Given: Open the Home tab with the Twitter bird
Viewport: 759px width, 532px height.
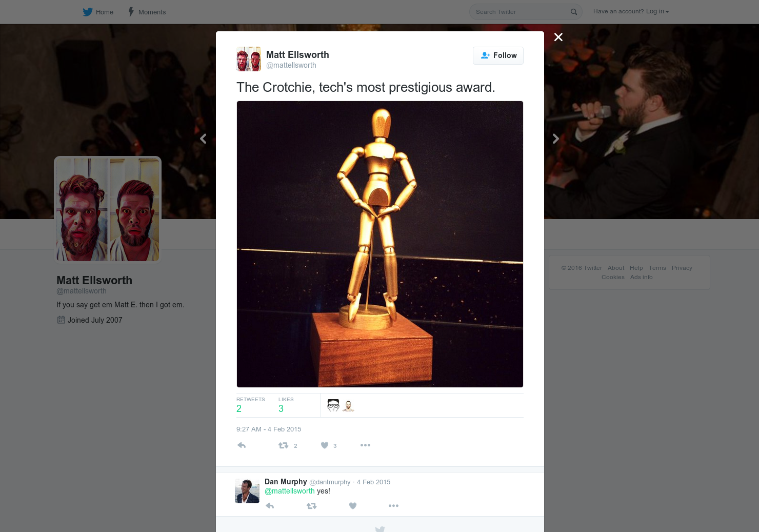Looking at the screenshot, I should [98, 12].
